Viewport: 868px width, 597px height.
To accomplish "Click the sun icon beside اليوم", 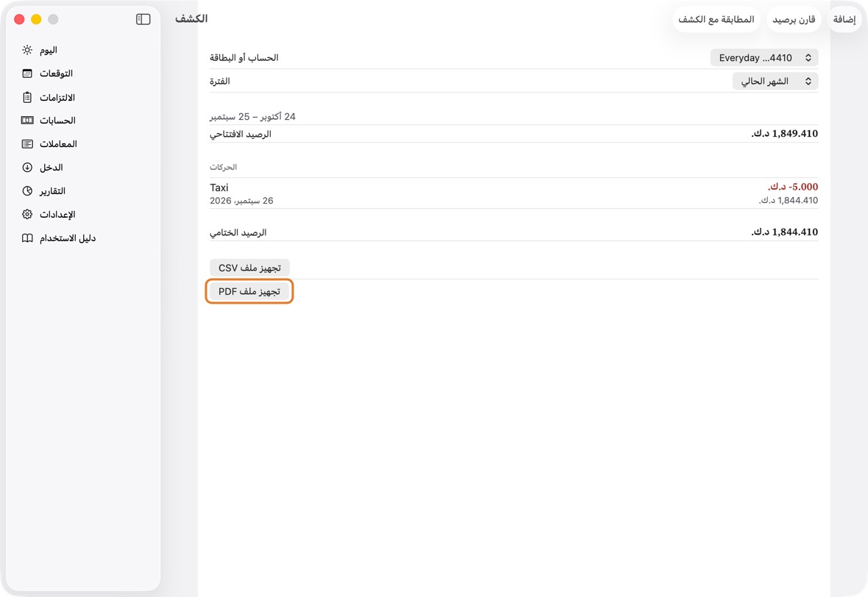I will pos(27,50).
